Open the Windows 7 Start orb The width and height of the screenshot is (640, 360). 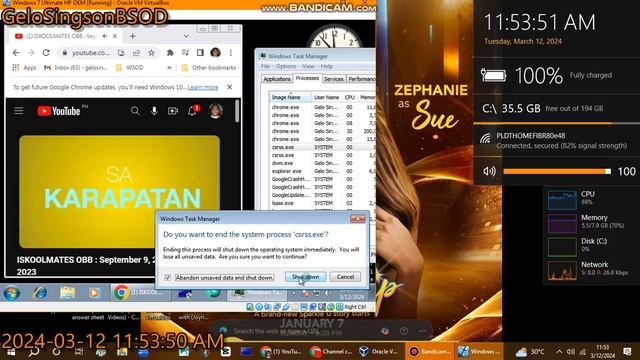(11, 293)
